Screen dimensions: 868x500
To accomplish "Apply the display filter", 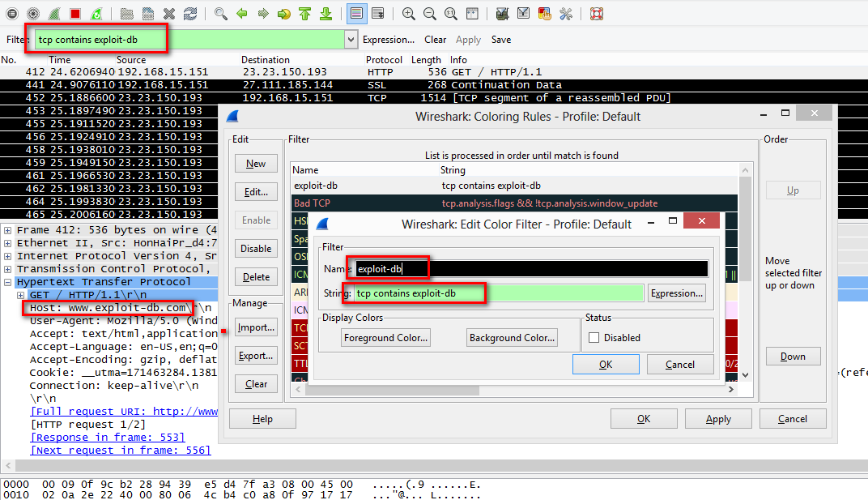I will [x=468, y=40].
